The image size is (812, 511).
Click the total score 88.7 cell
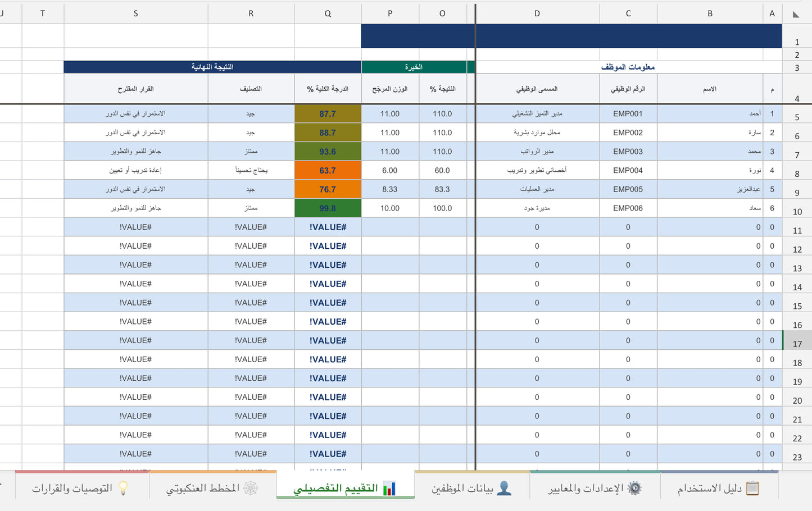point(328,133)
